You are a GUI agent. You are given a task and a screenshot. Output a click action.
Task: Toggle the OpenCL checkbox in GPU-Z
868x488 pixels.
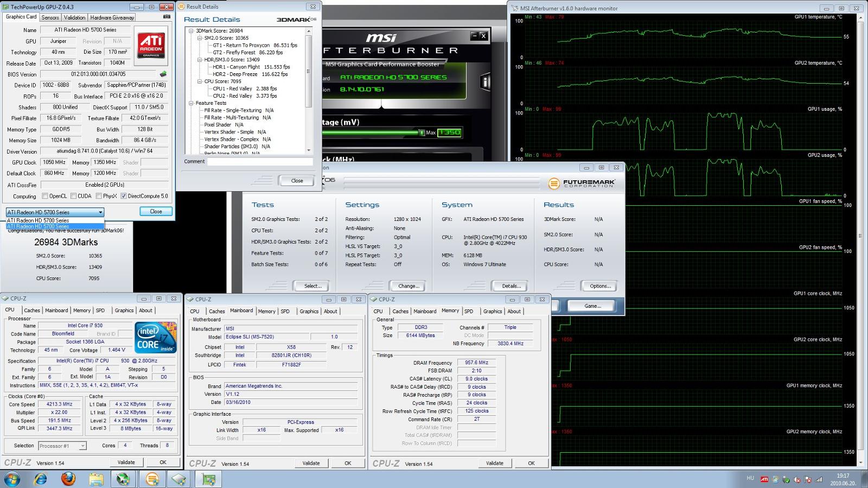click(45, 196)
